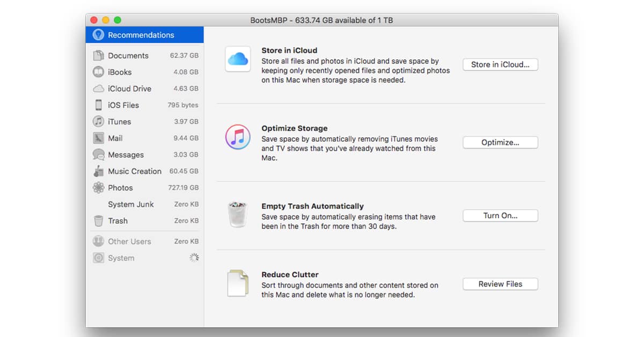Click the window title bar text
The image size is (644, 337).
(322, 20)
